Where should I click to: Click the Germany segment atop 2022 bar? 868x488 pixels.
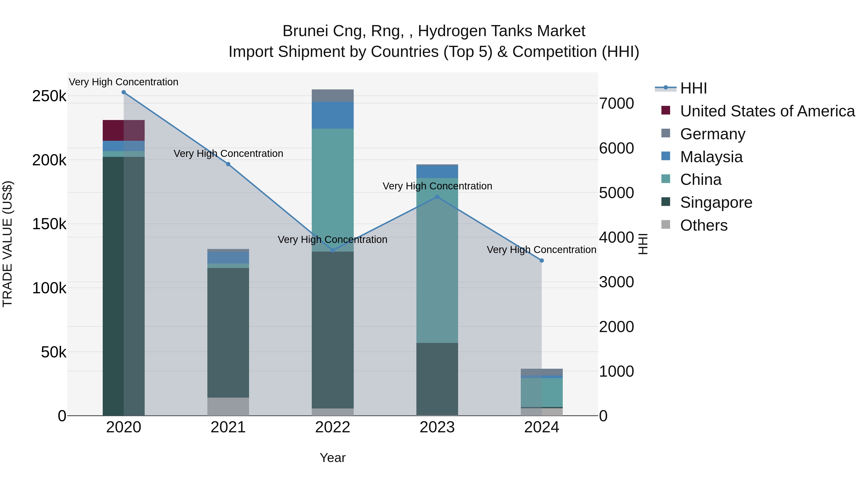click(332, 96)
